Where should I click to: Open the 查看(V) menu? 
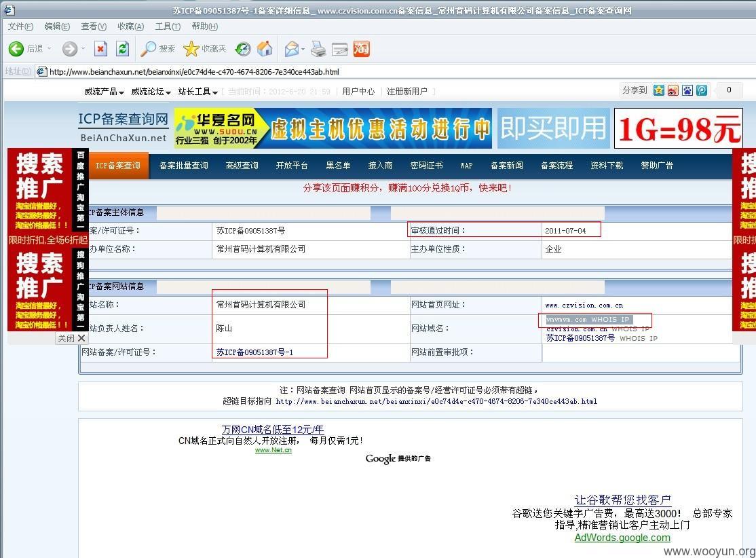(94, 26)
